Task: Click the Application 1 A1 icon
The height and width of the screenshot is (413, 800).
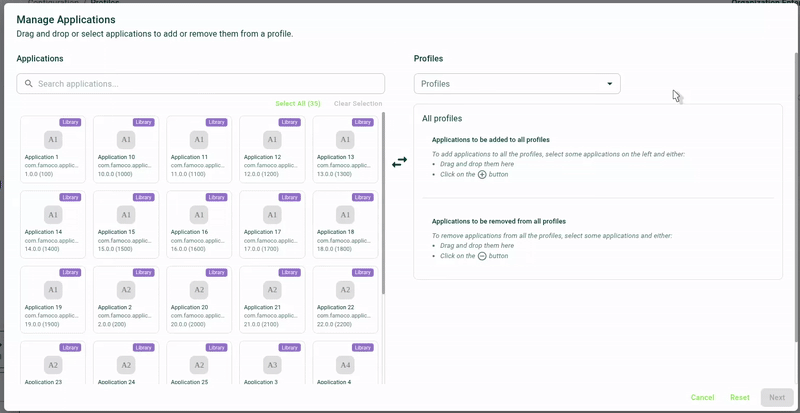Action: pyautogui.click(x=53, y=139)
